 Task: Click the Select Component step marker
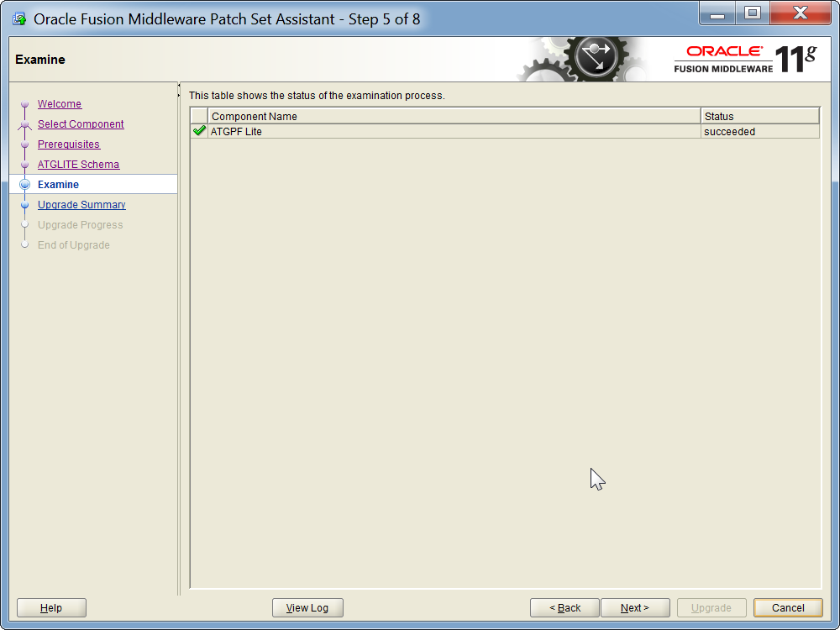point(24,124)
